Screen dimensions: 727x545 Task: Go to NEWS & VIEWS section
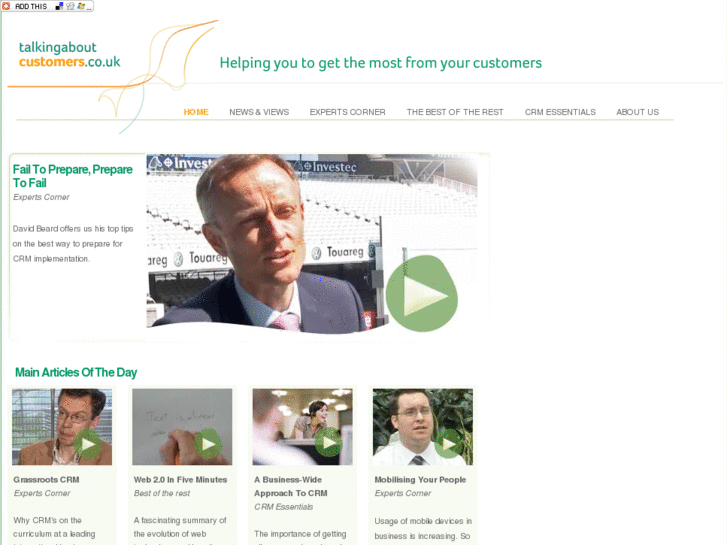(259, 112)
